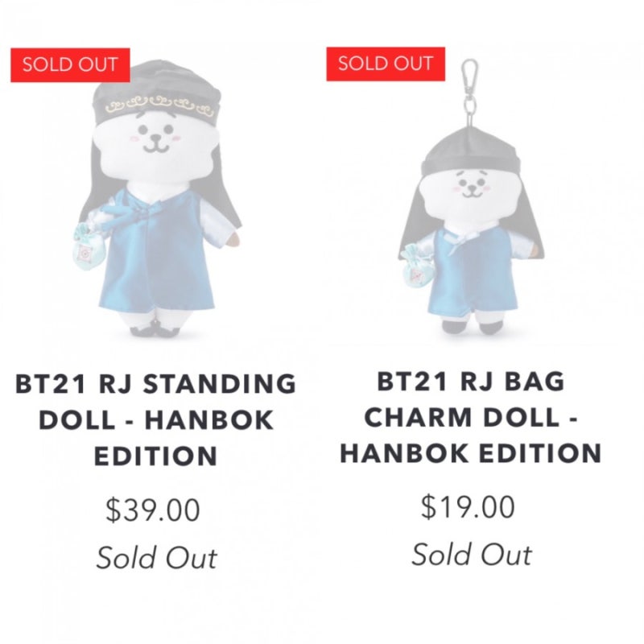Select the $39.00 price label
Screen dimensions: 644x644
coord(153,510)
